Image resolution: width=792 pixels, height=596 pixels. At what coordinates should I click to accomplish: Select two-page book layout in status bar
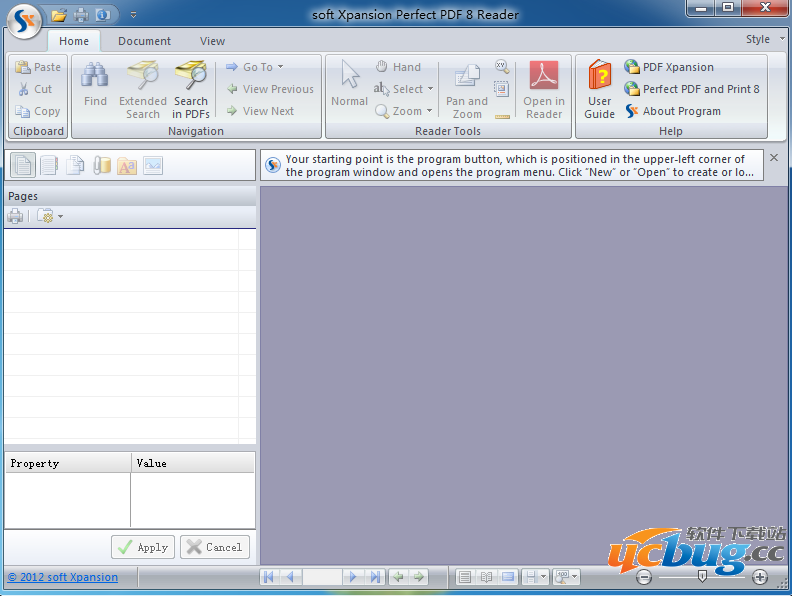tap(486, 577)
